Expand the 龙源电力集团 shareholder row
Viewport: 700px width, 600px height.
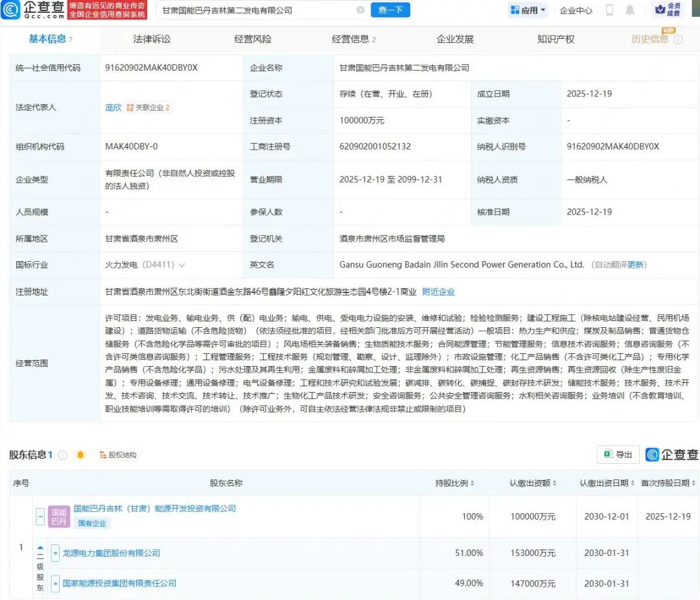tap(55, 553)
